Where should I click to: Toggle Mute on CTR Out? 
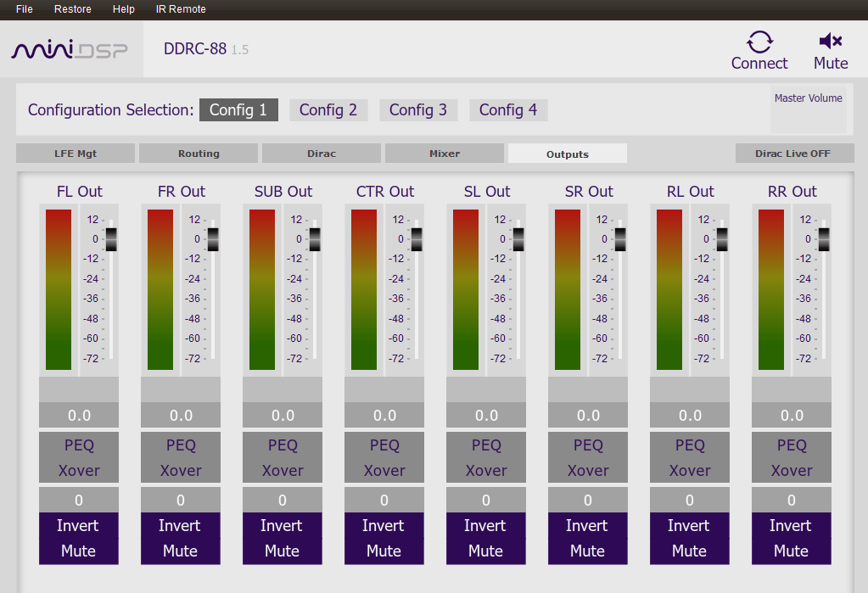(x=384, y=551)
